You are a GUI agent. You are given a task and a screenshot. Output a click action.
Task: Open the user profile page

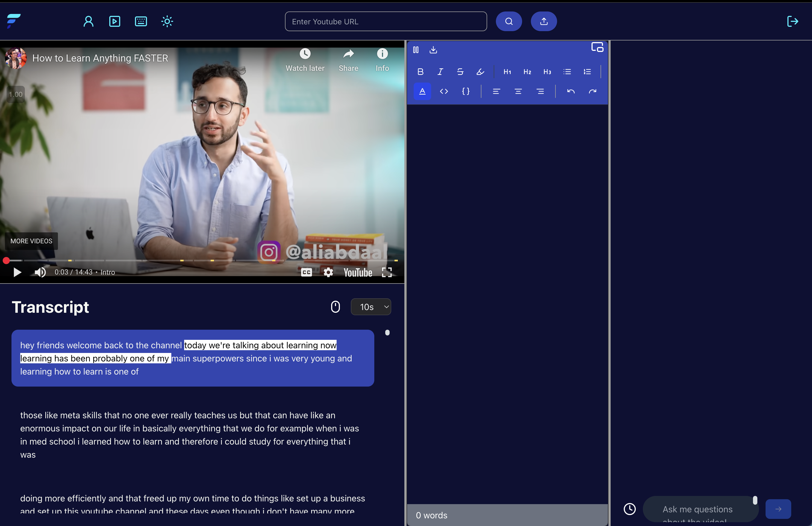(x=88, y=22)
